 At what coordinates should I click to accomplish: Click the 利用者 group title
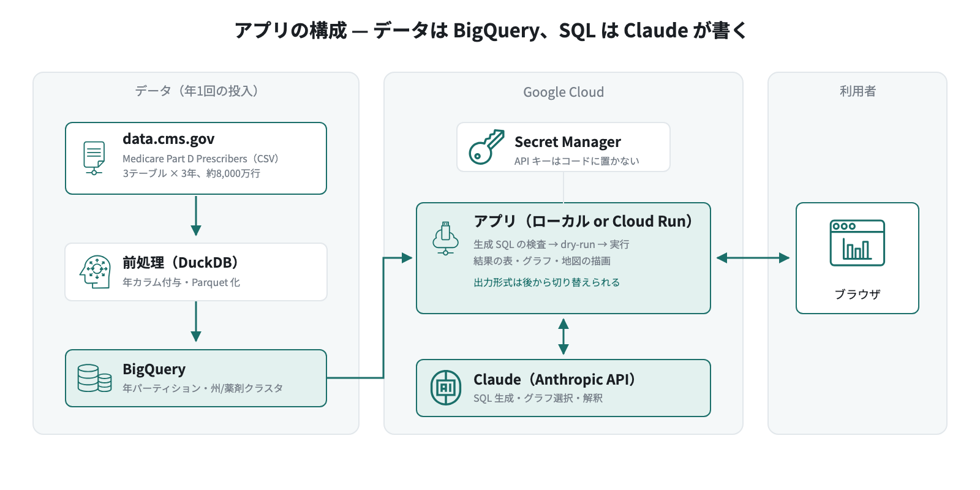tap(858, 91)
